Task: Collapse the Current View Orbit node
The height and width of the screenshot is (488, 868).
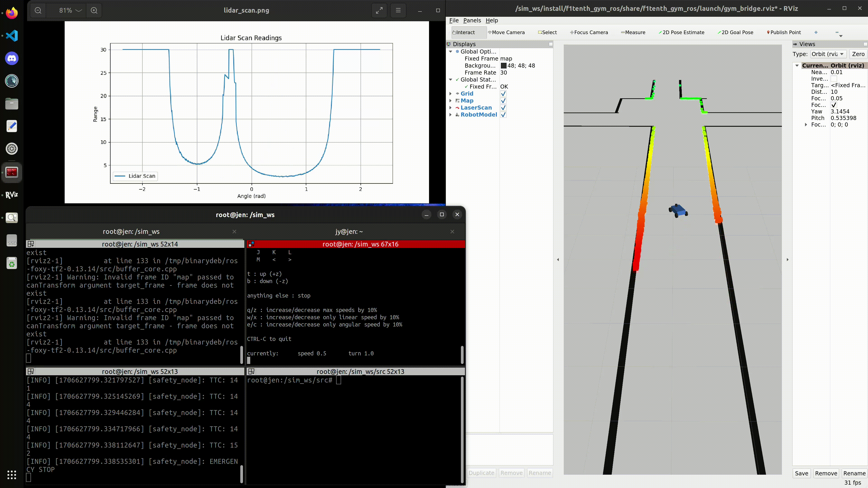Action: (x=797, y=66)
